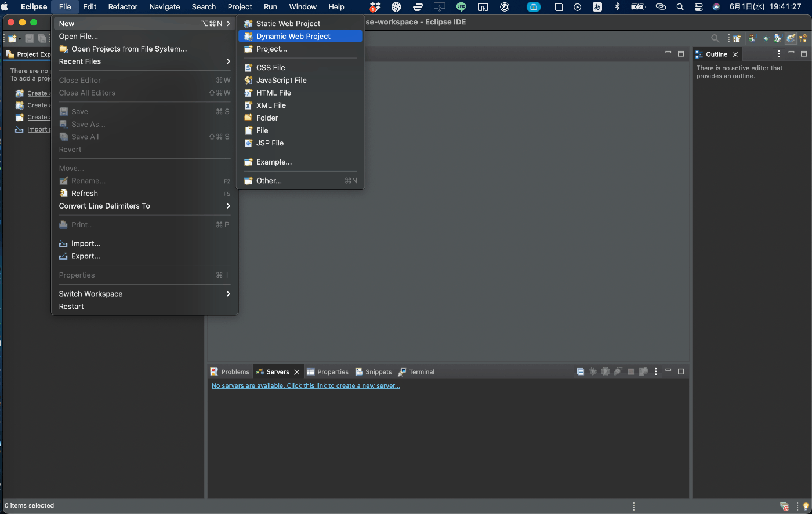812x514 pixels.
Task: Choose Other... in the New submenu
Action: pyautogui.click(x=300, y=181)
